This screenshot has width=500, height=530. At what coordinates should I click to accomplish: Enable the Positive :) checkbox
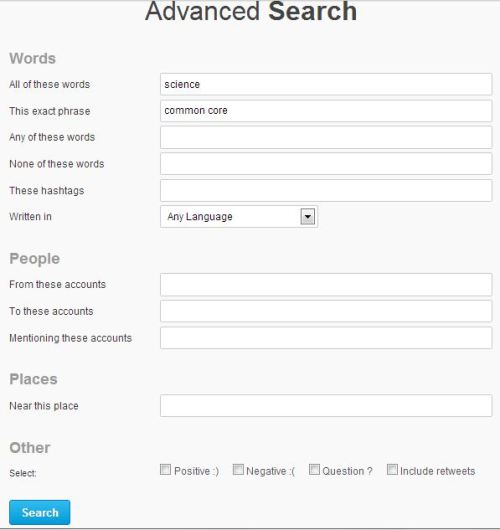click(x=165, y=469)
